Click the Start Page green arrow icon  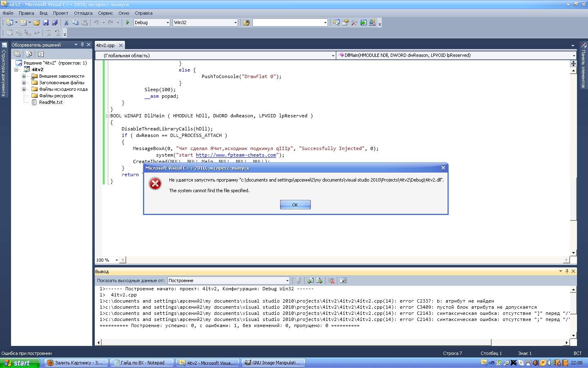pyautogui.click(x=363, y=22)
